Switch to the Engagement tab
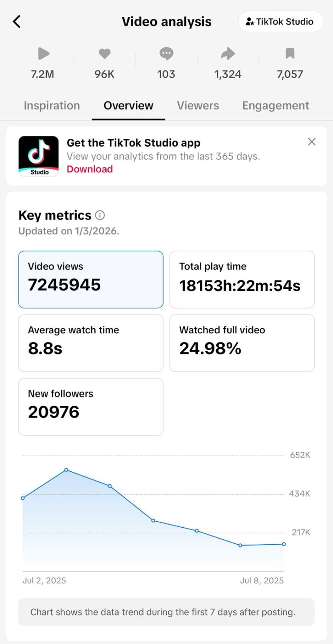This screenshot has height=644, width=333. coord(276,105)
